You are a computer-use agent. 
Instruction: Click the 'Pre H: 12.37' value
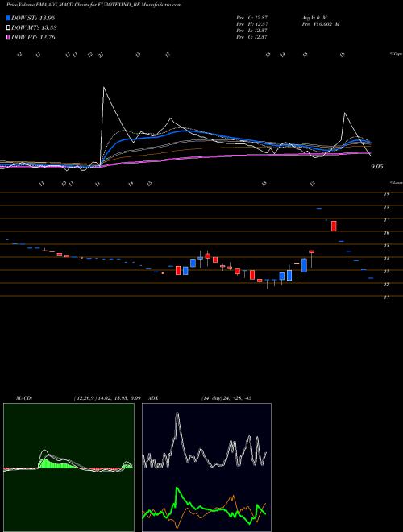(252, 24)
